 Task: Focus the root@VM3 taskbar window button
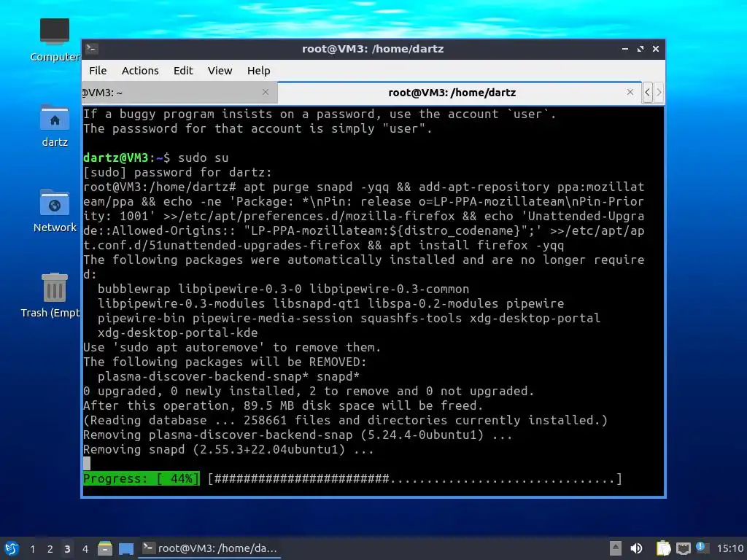(209, 548)
